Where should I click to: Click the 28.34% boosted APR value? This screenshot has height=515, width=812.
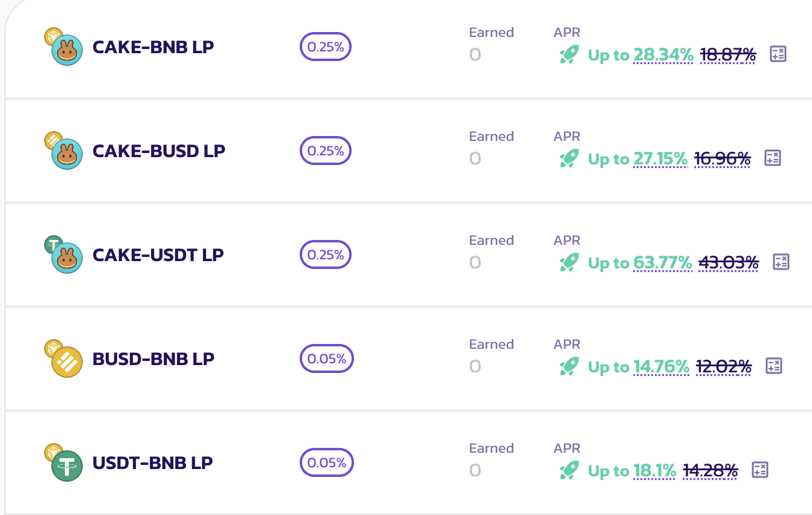tap(663, 55)
